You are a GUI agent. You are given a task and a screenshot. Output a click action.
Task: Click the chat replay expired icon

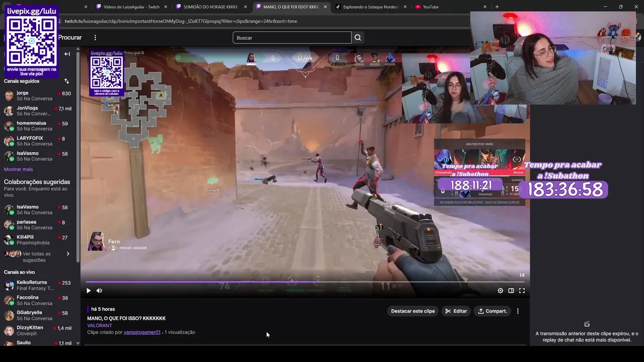point(587,324)
